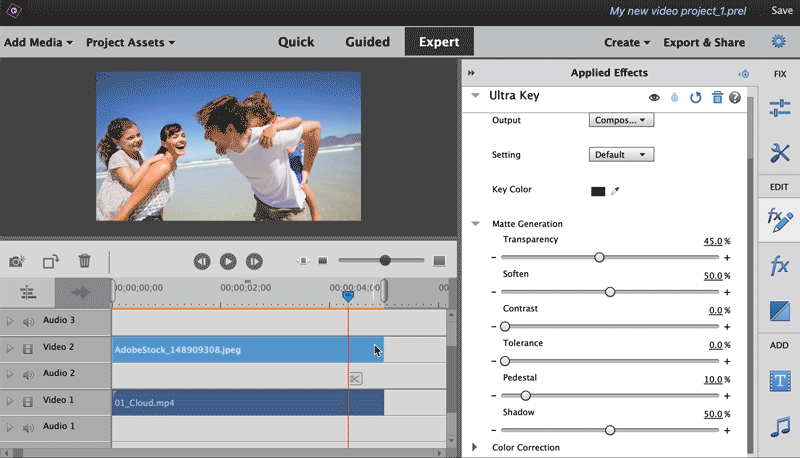800x458 pixels.
Task: Reset the Ultra Key effect
Action: (696, 97)
